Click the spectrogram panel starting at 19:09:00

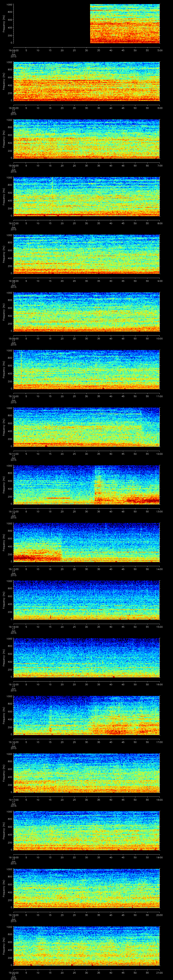pos(87,312)
